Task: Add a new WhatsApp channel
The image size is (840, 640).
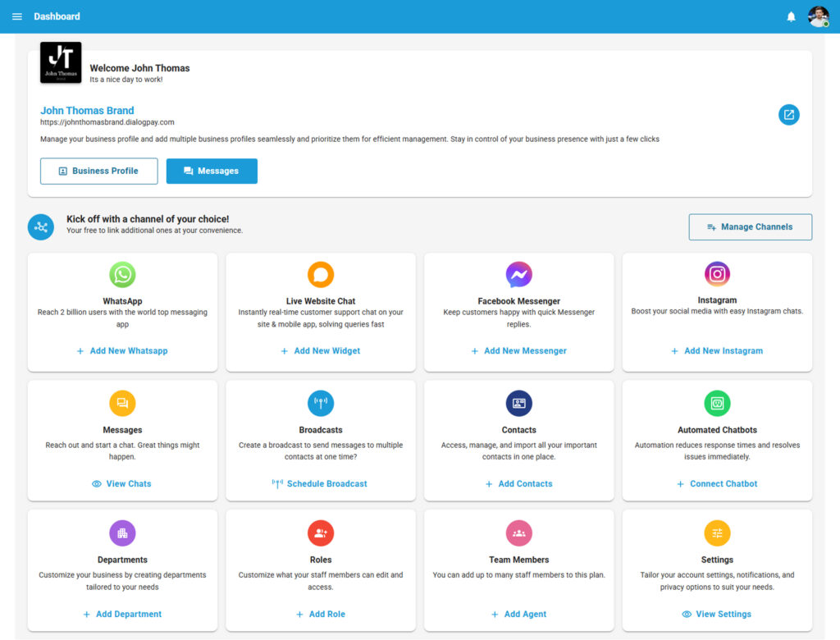Action: coord(122,351)
